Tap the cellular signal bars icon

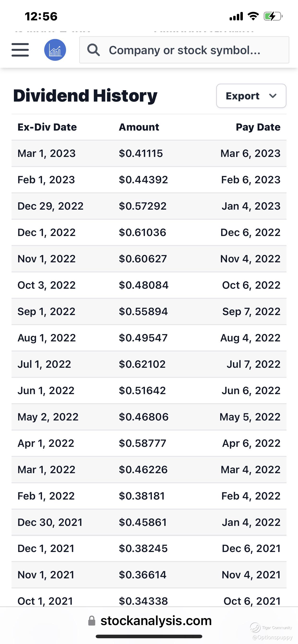(236, 16)
